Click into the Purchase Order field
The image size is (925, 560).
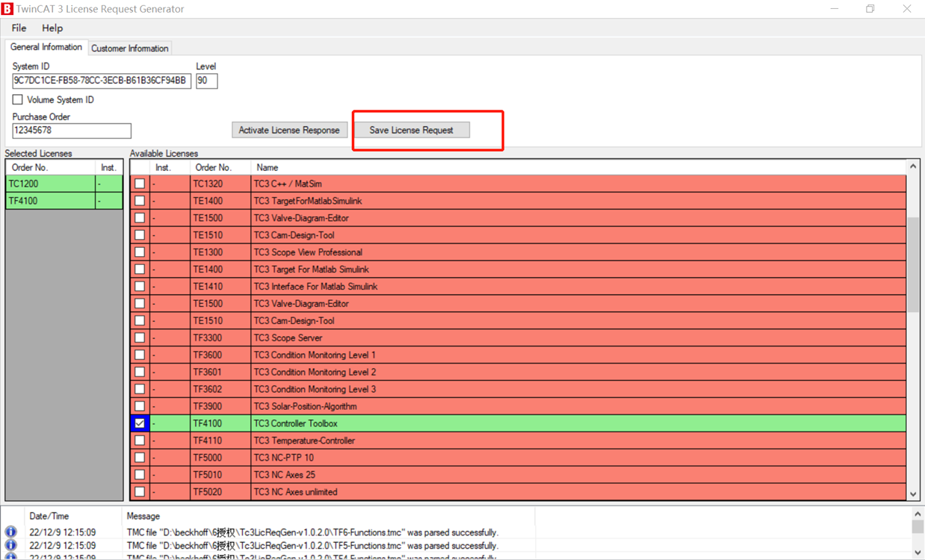[x=72, y=131]
